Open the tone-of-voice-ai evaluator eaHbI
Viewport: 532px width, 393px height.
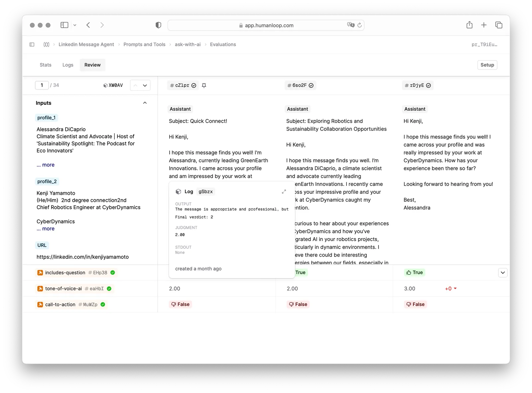[74, 289]
